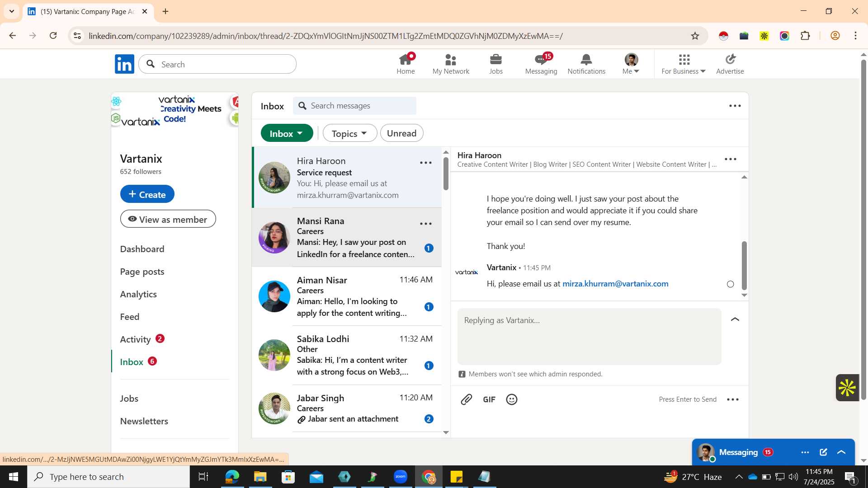Click the conversation list scrollbar thumb
Image resolution: width=868 pixels, height=488 pixels.
[x=446, y=173]
